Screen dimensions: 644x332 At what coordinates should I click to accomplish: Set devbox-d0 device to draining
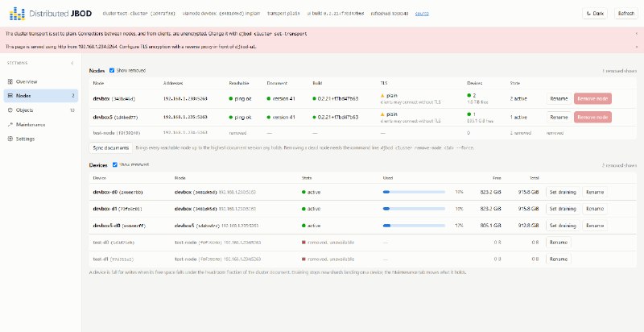(563, 192)
